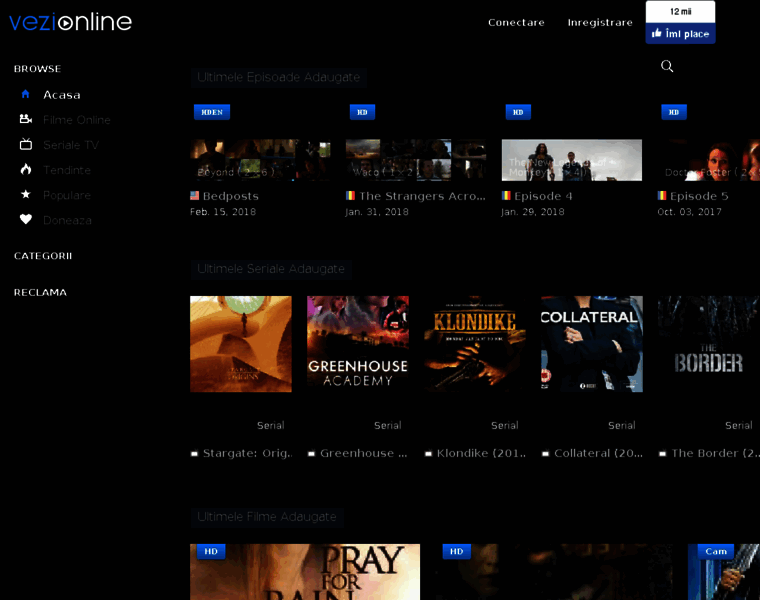Click the Bedposts episode title
Image resolution: width=760 pixels, height=600 pixels.
[231, 196]
